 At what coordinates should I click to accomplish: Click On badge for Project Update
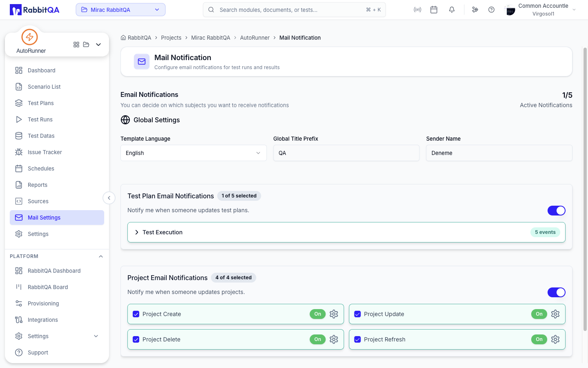(x=539, y=314)
